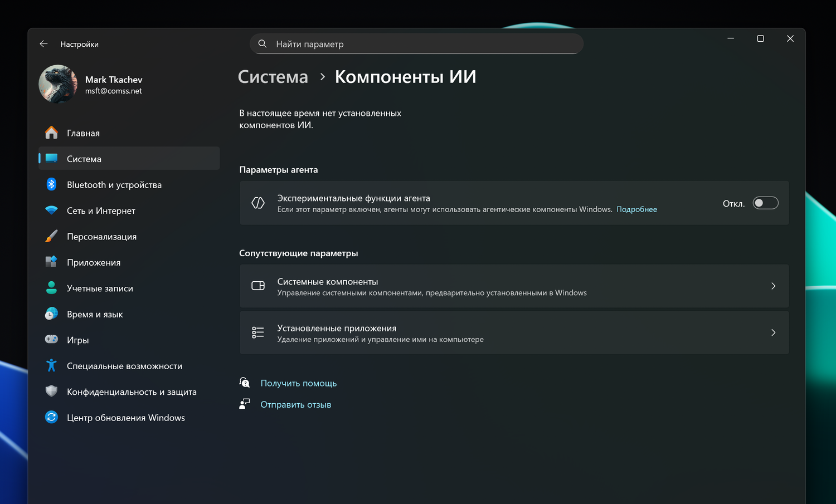Click the Персонализация brush icon
Viewport: 836px width, 504px height.
51,236
